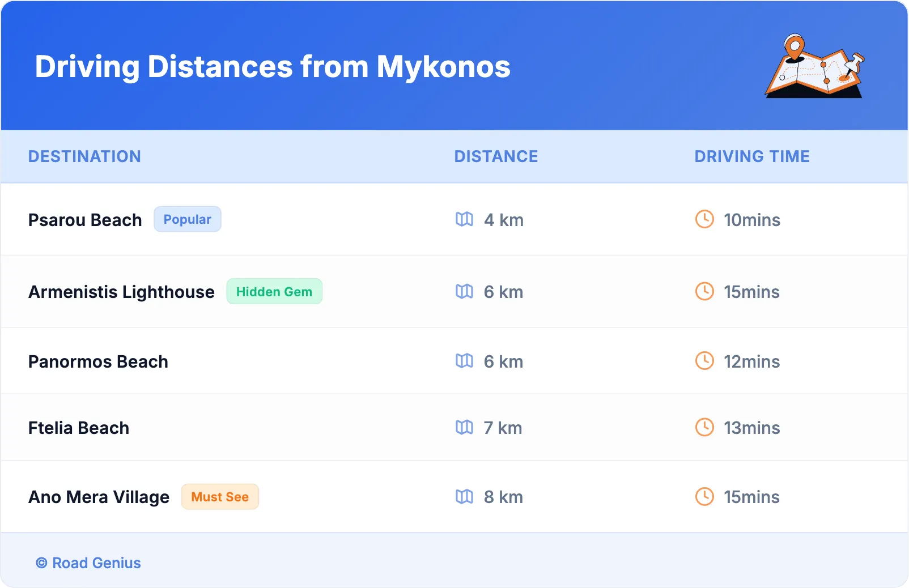
Task: Click the clock icon beside 10mins
Action: pos(704,219)
